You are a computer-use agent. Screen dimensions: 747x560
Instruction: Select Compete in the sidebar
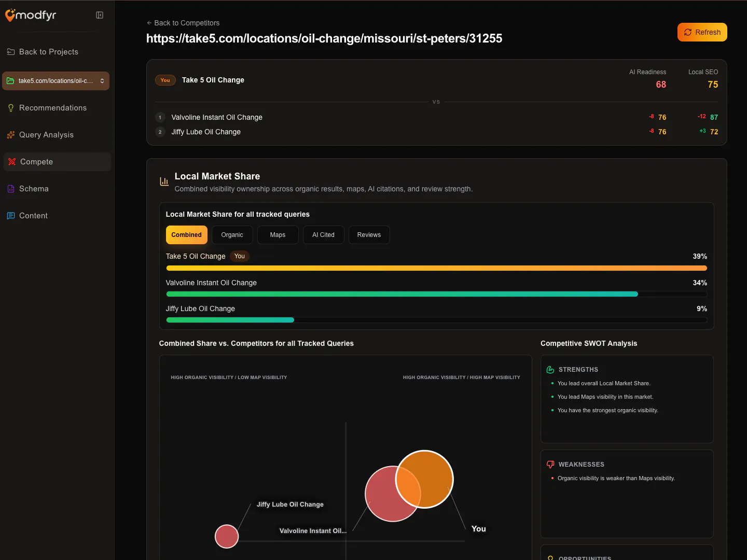coord(57,162)
